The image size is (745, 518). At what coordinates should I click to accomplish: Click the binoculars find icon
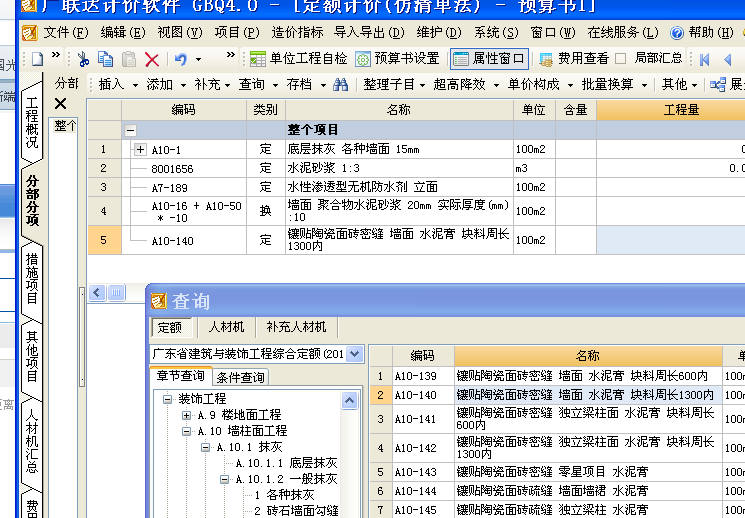tap(340, 85)
